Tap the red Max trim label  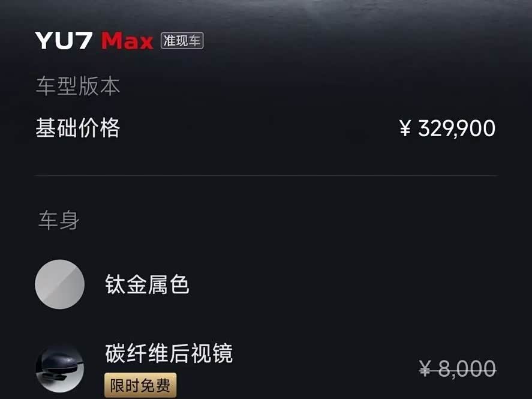[127, 41]
